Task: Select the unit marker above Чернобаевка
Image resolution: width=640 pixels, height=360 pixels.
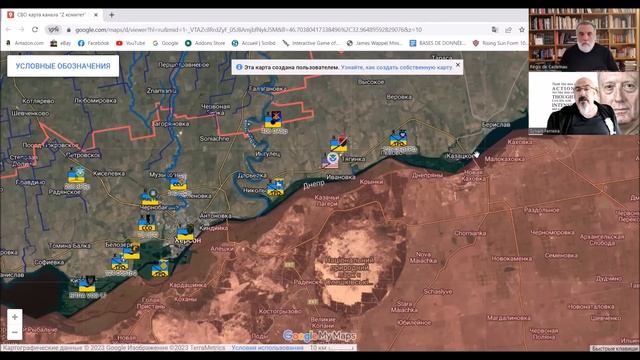Action: tap(150, 198)
